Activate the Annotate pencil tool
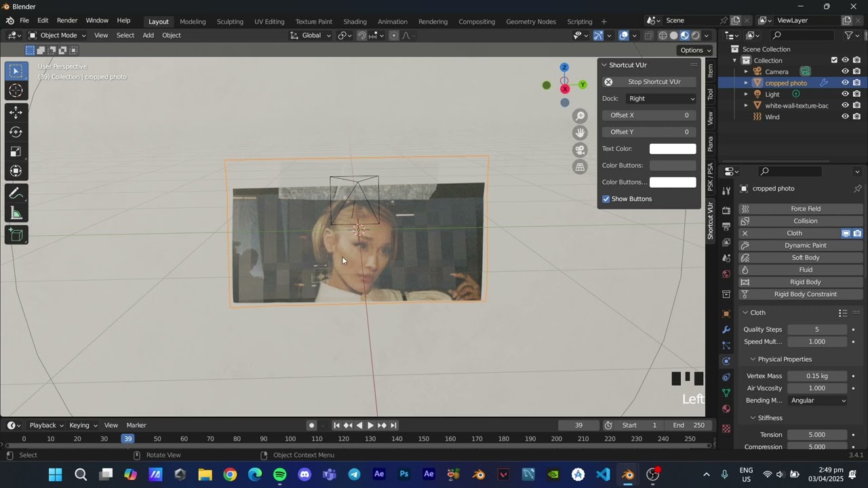Image resolution: width=868 pixels, height=488 pixels. point(16,194)
